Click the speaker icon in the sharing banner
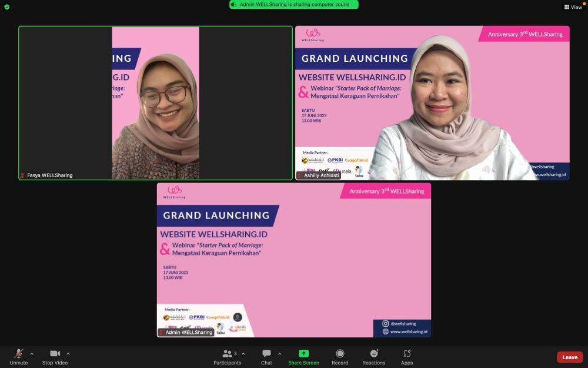 [x=233, y=5]
